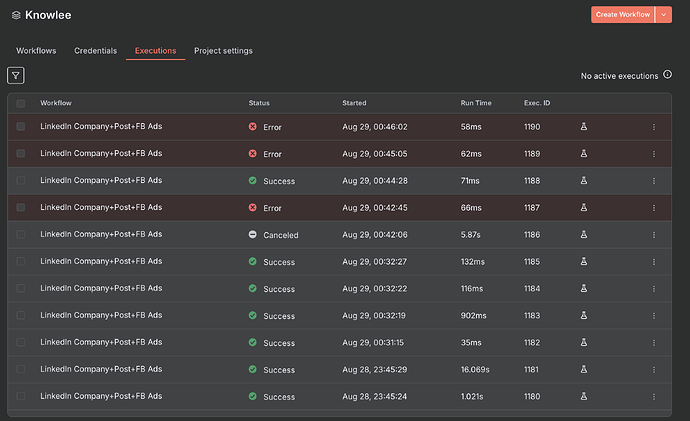
Task: Click flask icon for execution 1190
Action: click(584, 127)
